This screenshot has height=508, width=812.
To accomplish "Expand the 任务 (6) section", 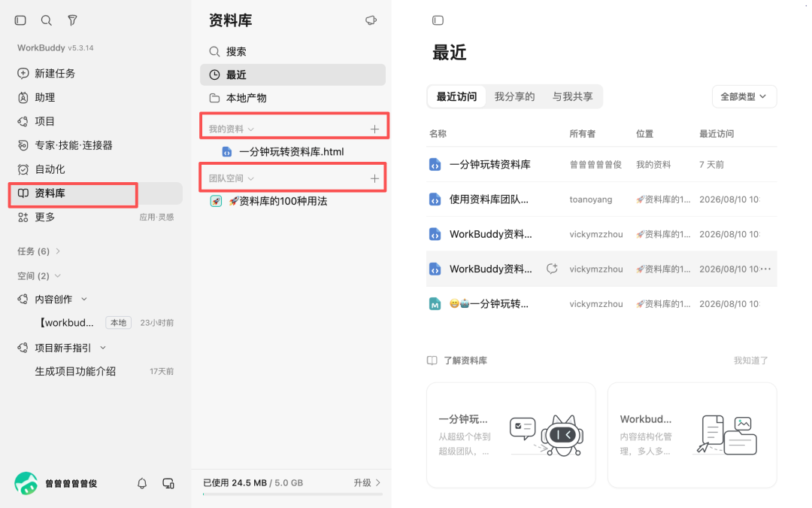I will click(39, 251).
